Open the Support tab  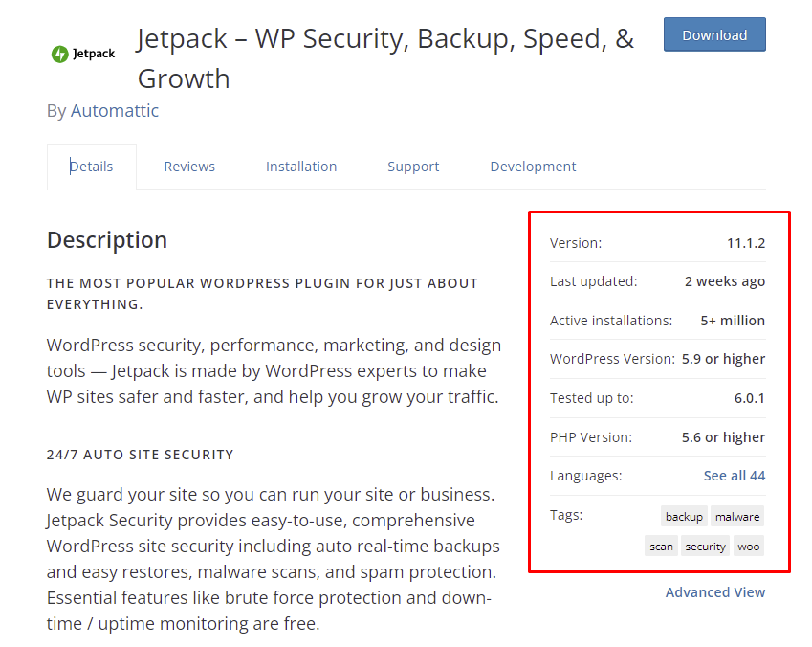[x=413, y=166]
